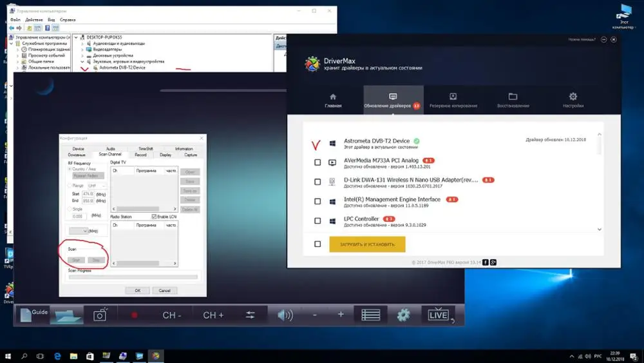Viewport: 644px width, 363px height.
Task: Open TV player settings gear icon
Action: pos(403,315)
